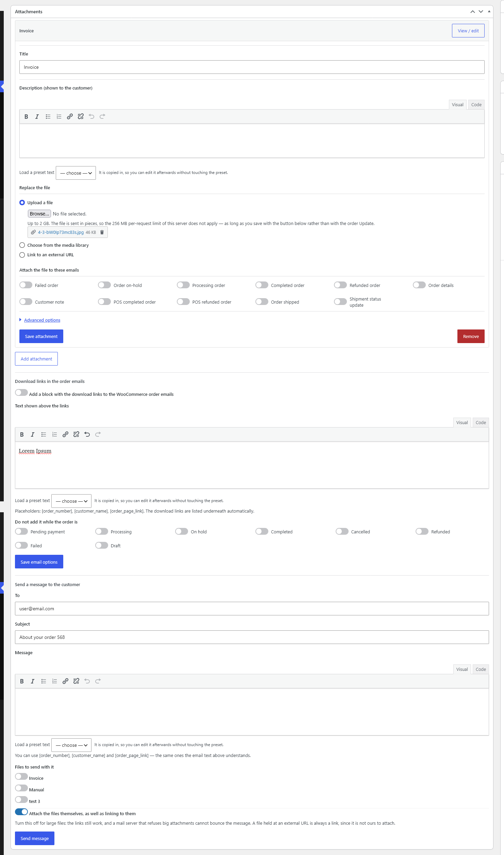Toggle the Completed order email switch
The width and height of the screenshot is (504, 855).
tap(262, 285)
